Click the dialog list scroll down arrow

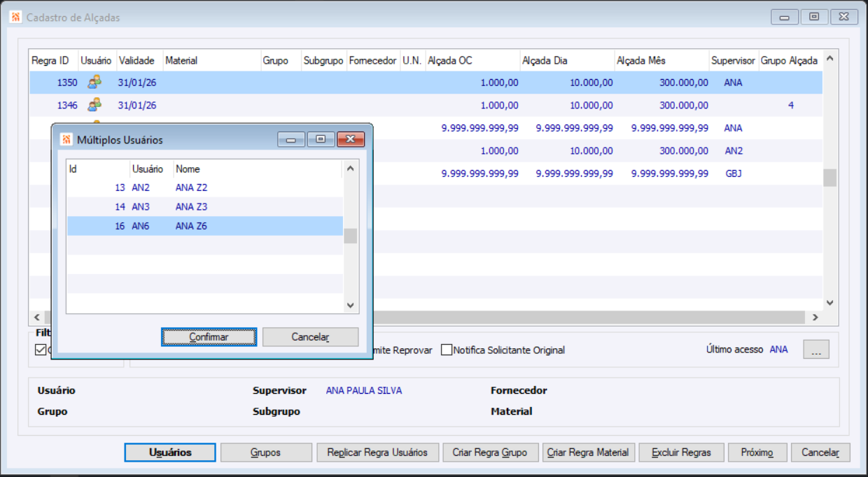tap(351, 305)
